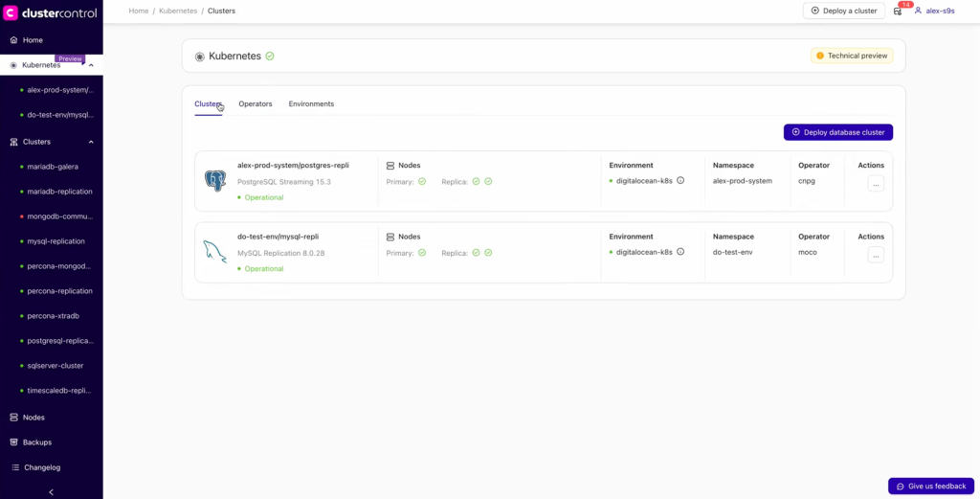Viewport: 980px width, 499px height.
Task: Show environment info for postgres row
Action: (680, 181)
